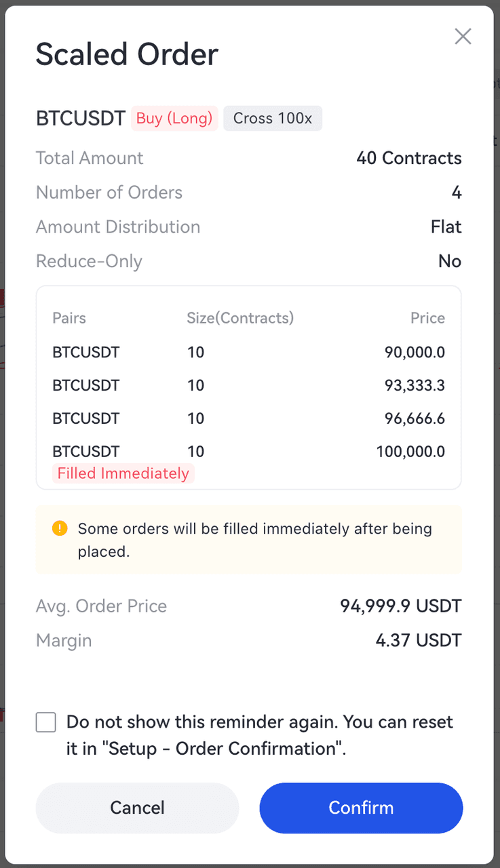Select the order row priced 96,666.6
500x868 pixels.
tap(248, 418)
